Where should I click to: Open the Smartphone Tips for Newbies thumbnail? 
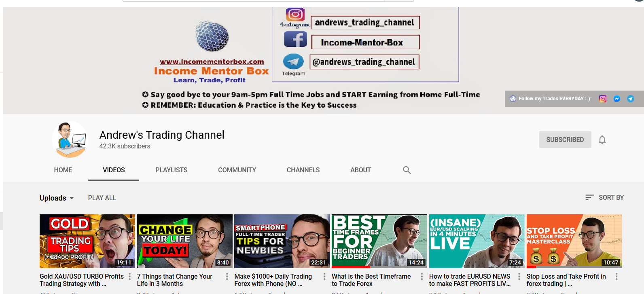point(282,241)
